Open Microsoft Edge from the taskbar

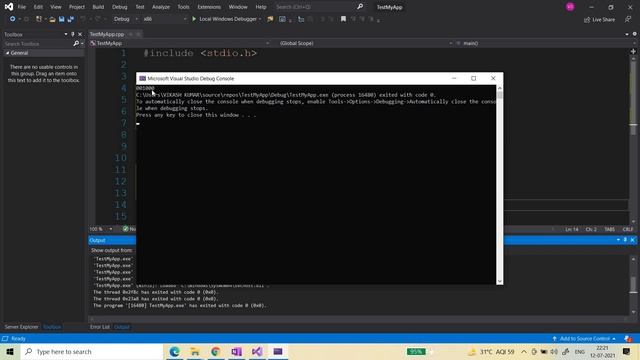(x=174, y=351)
